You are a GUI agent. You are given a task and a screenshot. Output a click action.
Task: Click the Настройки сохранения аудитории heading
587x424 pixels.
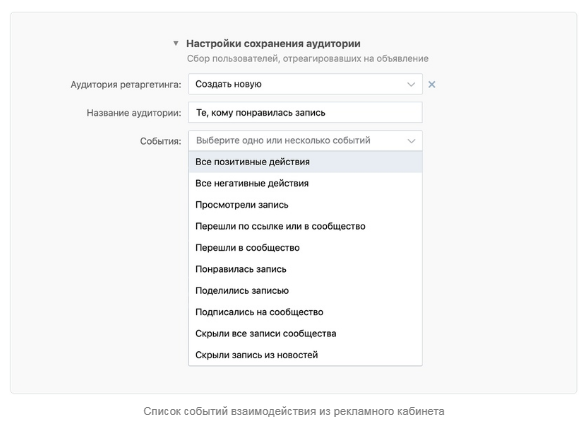(273, 43)
